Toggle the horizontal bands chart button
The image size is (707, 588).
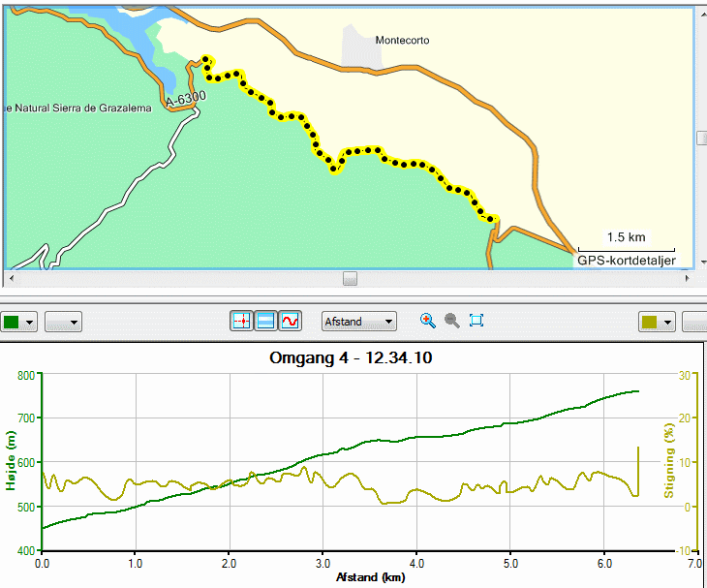(265, 321)
